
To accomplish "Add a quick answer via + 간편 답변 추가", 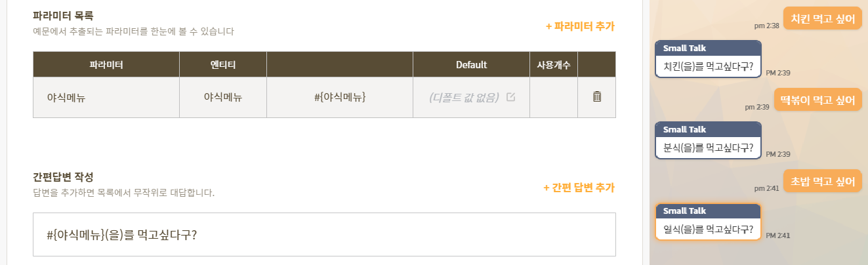I will 579,188.
